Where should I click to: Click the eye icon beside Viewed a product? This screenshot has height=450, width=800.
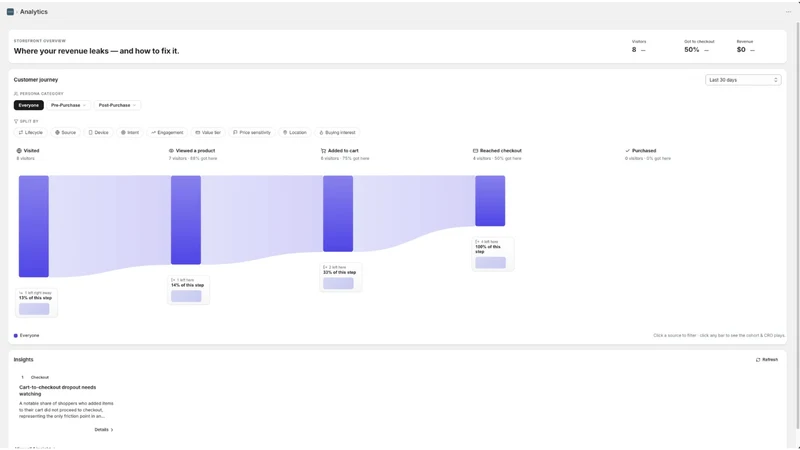(x=171, y=151)
